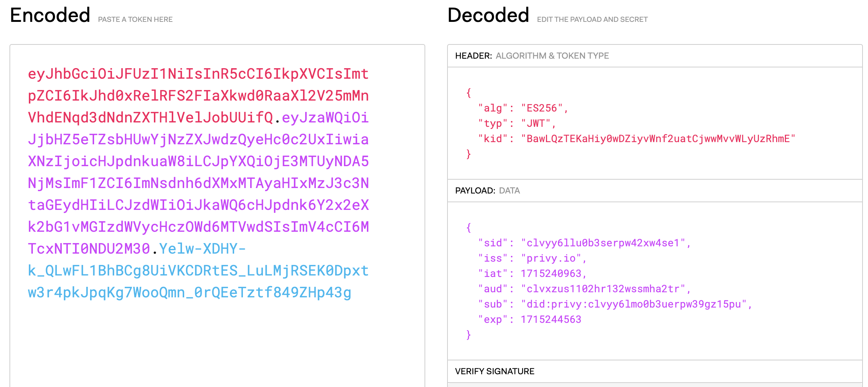Click the signature line starting 'k_QLwFL1BhBCg8UiVKCDRtES'

[198, 271]
